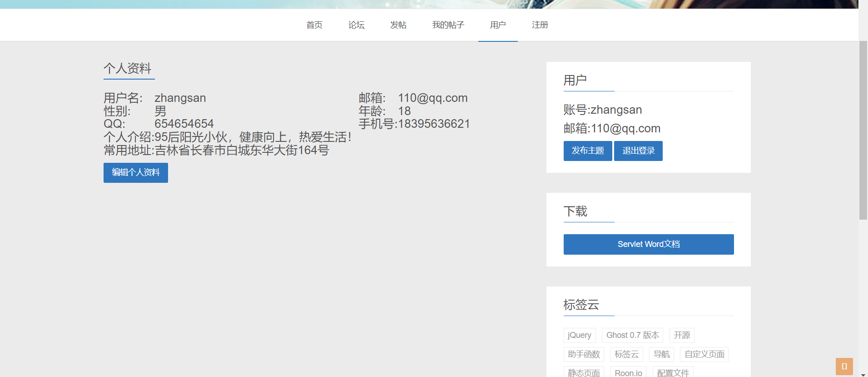Select 我的帖子 in the nav bar
This screenshot has height=377, width=868.
pos(448,25)
